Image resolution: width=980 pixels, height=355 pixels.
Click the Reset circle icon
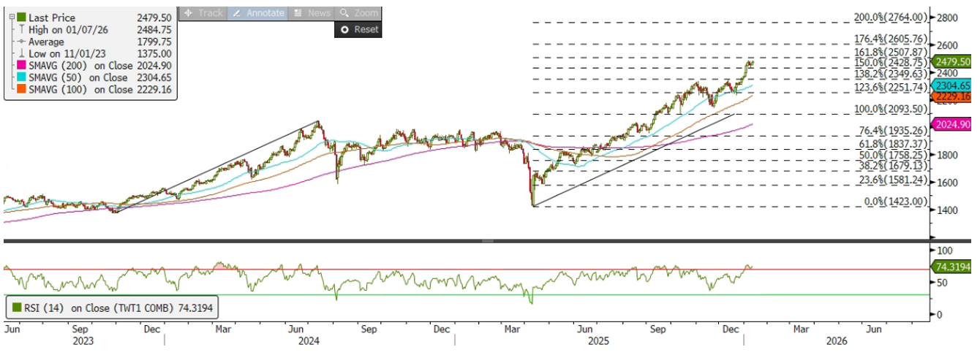point(344,29)
